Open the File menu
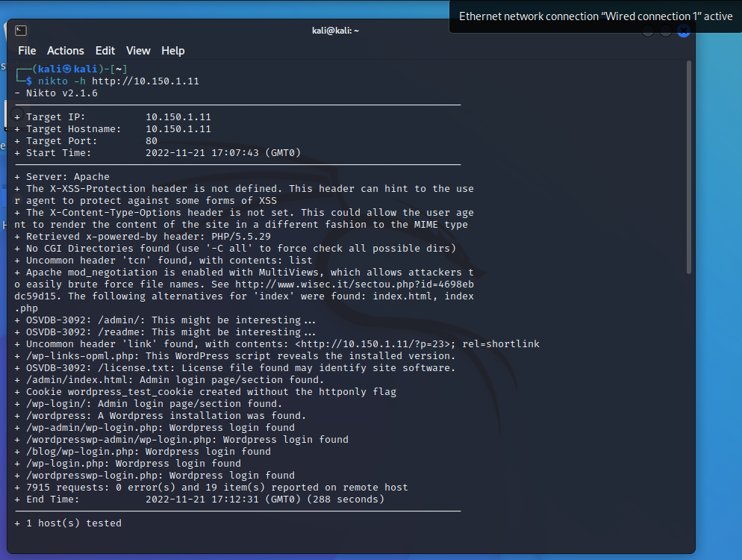Image resolution: width=742 pixels, height=560 pixels. pos(27,51)
